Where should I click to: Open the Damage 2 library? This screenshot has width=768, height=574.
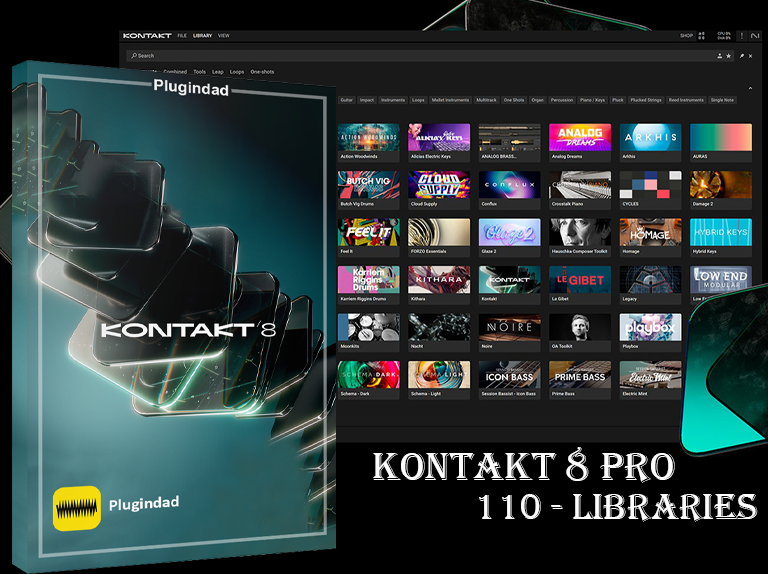(x=721, y=190)
